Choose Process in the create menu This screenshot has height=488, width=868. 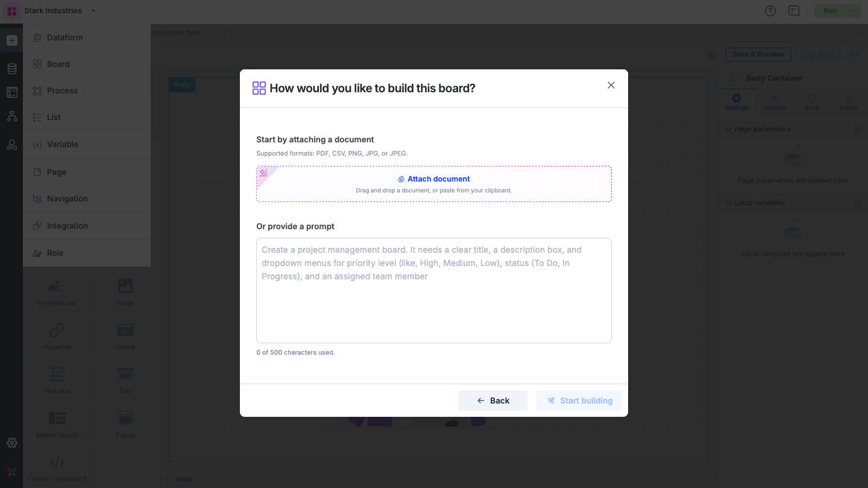[x=62, y=90]
